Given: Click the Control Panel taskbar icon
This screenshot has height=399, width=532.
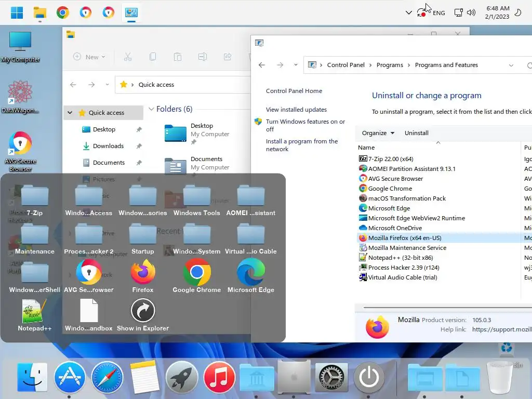Looking at the screenshot, I should [131, 12].
